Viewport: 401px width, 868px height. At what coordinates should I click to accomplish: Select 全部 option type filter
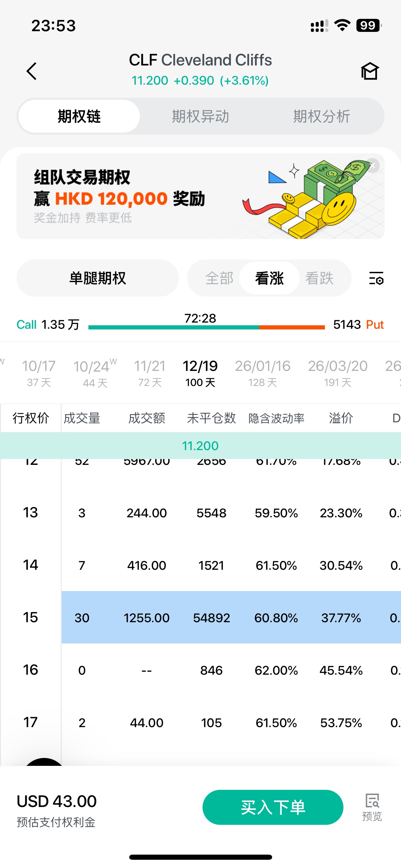[219, 278]
